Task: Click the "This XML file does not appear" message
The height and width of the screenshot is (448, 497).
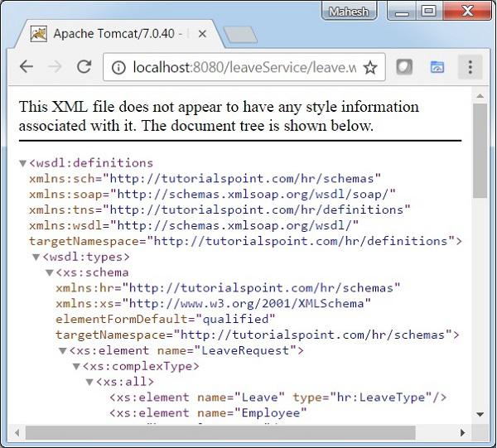Action: point(219,116)
